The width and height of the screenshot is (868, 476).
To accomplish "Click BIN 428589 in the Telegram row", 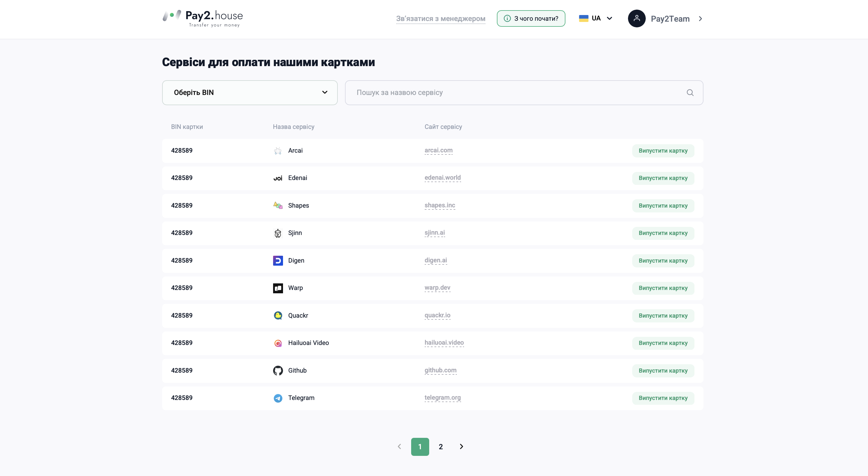I will 182,398.
